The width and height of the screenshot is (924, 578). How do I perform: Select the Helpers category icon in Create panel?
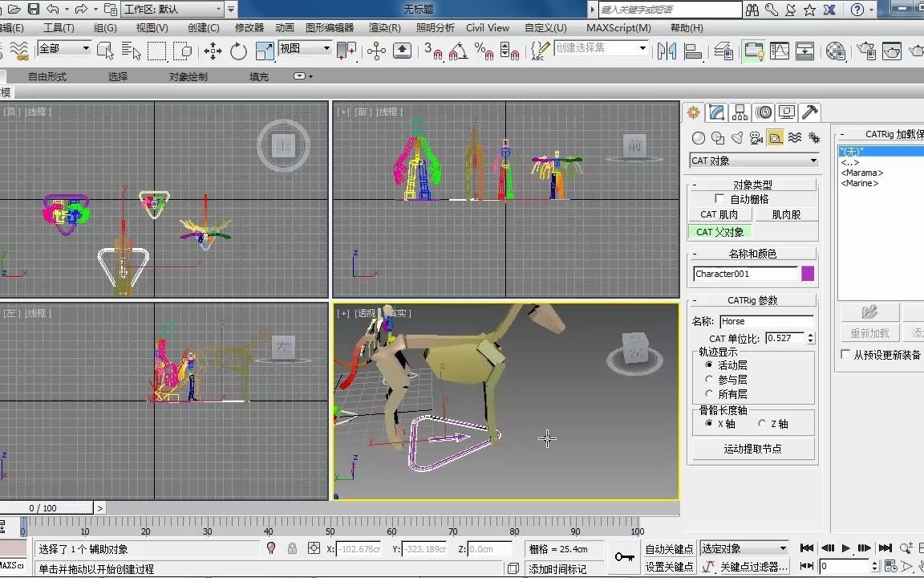[x=776, y=137]
